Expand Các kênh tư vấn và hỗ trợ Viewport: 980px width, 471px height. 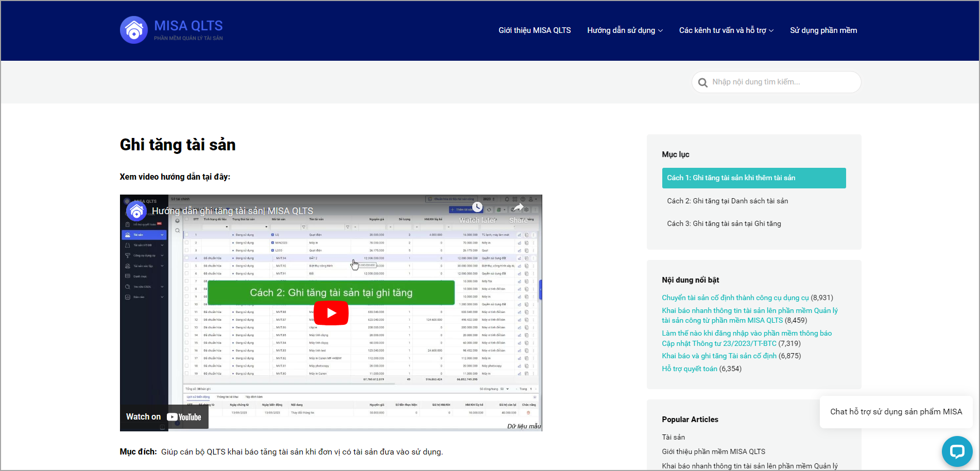726,30
